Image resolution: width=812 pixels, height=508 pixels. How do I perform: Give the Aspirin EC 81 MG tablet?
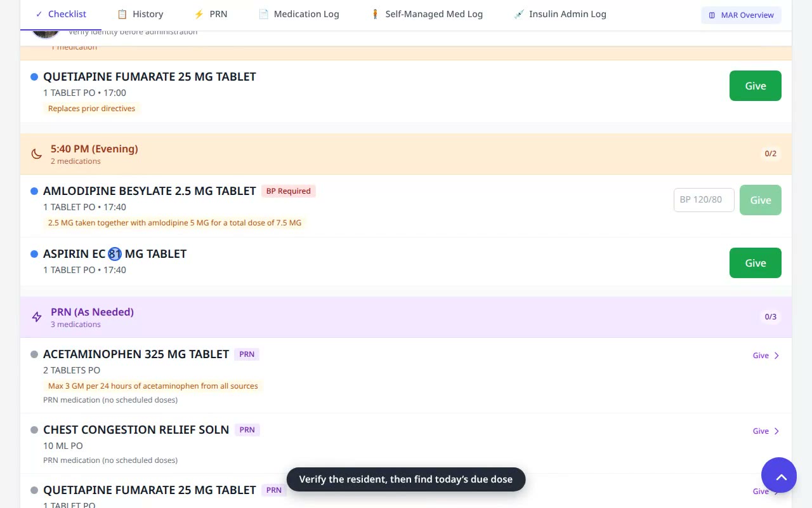click(755, 263)
